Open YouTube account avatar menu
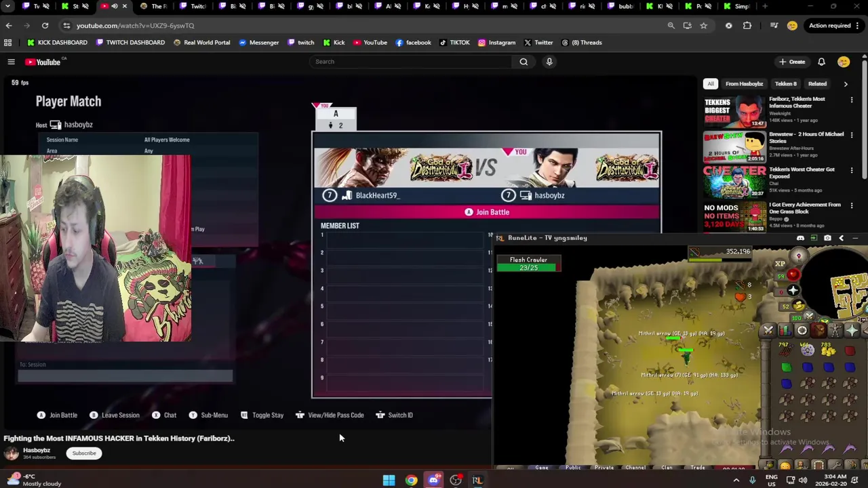Screen dimensions: 868x488 pyautogui.click(x=844, y=62)
